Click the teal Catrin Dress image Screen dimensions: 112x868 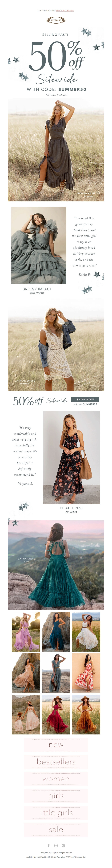point(56,565)
